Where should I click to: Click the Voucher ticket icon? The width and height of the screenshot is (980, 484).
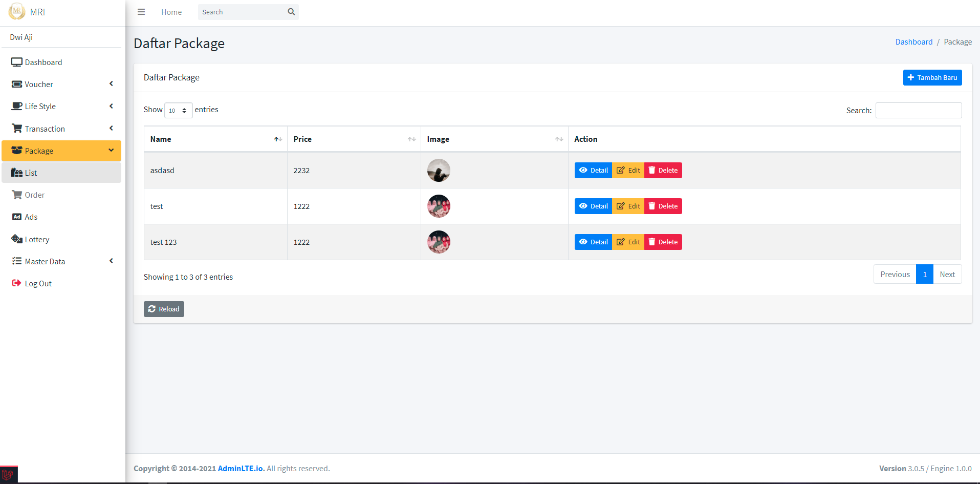(x=17, y=84)
